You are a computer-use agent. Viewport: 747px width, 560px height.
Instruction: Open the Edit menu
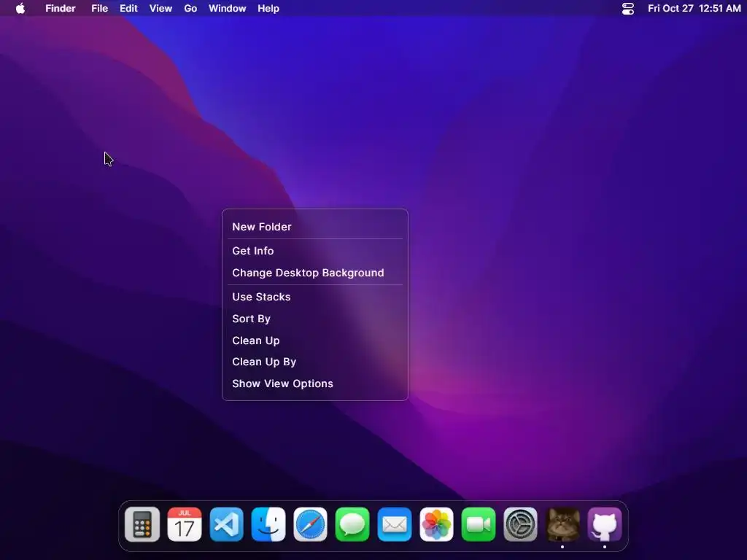(x=128, y=9)
